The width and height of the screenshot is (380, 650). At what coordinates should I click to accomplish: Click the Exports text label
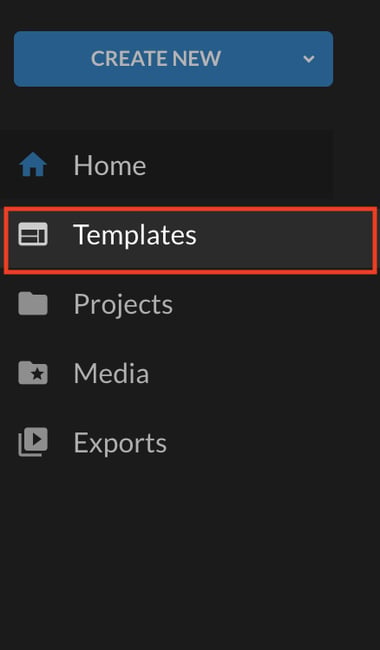pos(120,443)
